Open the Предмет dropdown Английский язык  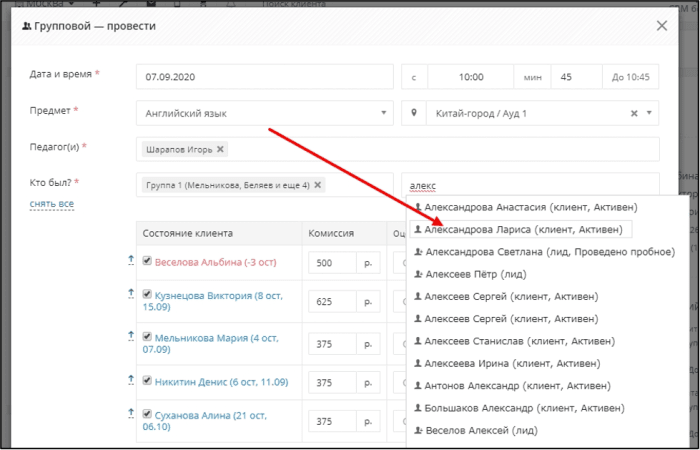click(265, 113)
